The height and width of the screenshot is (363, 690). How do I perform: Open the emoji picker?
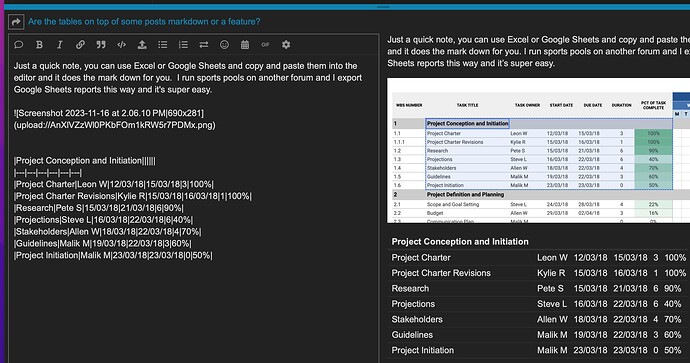coord(224,44)
